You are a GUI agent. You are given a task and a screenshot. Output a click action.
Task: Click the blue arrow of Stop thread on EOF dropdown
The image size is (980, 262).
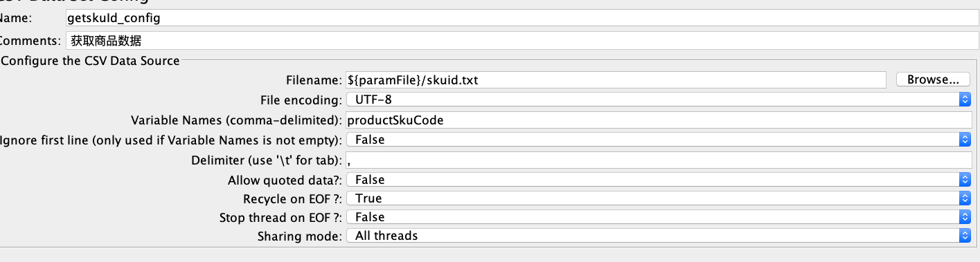(964, 217)
